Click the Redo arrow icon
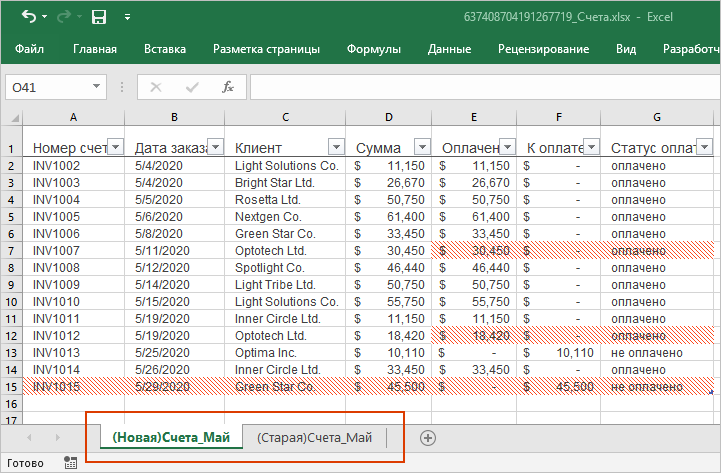The width and height of the screenshot is (721, 473). (62, 17)
